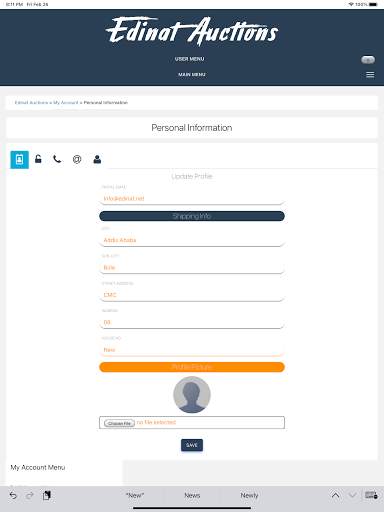Viewport: 384px width, 512px height.
Task: Edit the house number field New
Action: [x=192, y=350]
